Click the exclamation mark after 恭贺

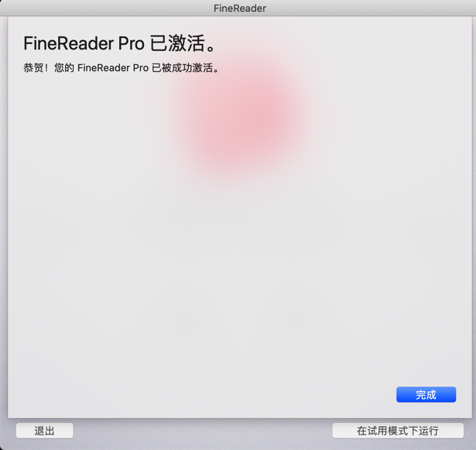tap(46, 67)
